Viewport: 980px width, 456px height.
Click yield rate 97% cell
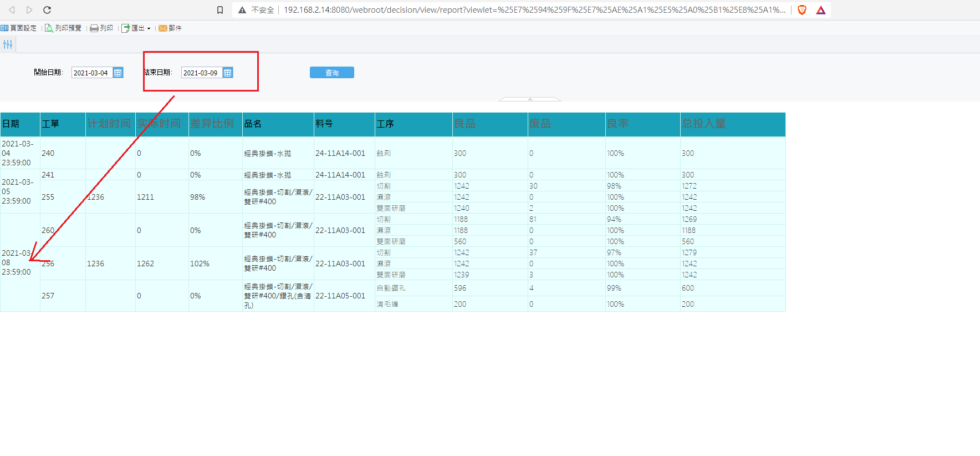[642, 252]
